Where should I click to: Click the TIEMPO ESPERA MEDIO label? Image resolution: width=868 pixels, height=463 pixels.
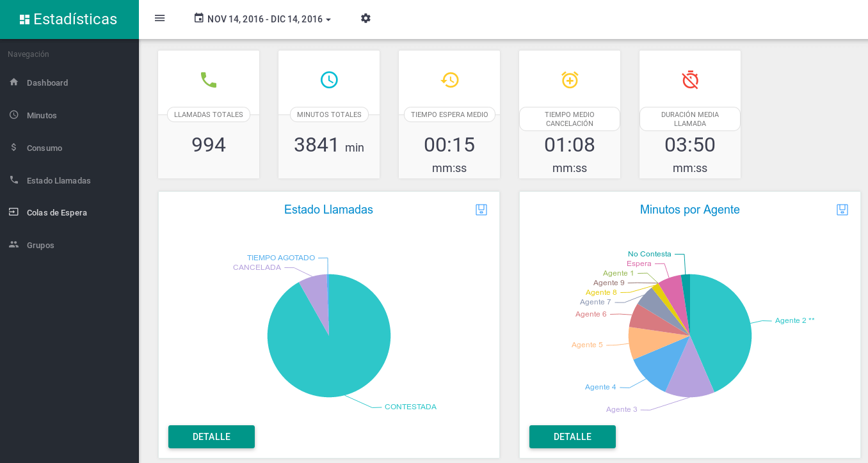(449, 114)
